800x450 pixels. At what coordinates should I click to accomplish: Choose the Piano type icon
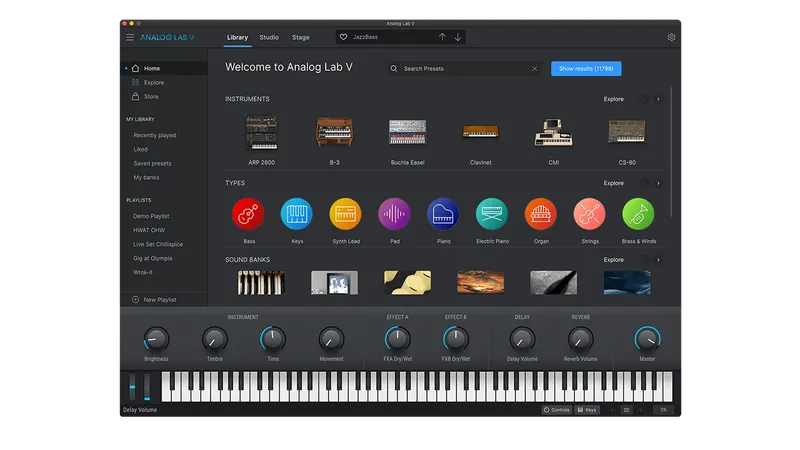443,214
